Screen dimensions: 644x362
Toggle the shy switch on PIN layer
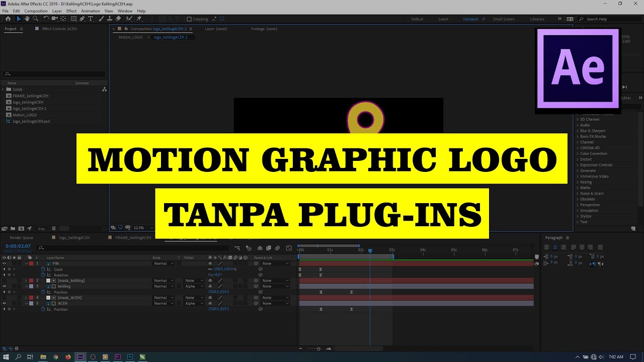click(x=210, y=263)
